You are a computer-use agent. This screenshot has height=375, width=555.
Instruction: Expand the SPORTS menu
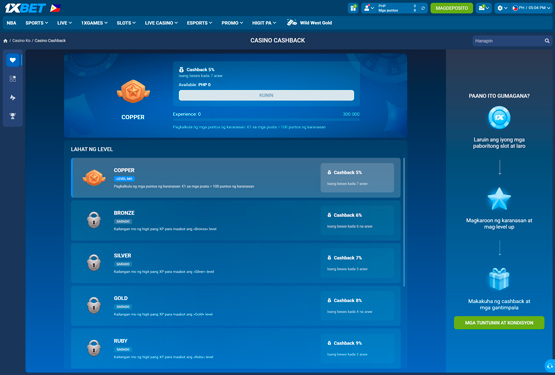(x=36, y=23)
